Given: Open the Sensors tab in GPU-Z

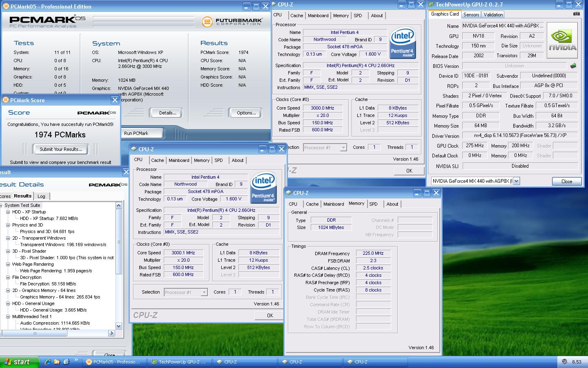Looking at the screenshot, I should coord(471,15).
